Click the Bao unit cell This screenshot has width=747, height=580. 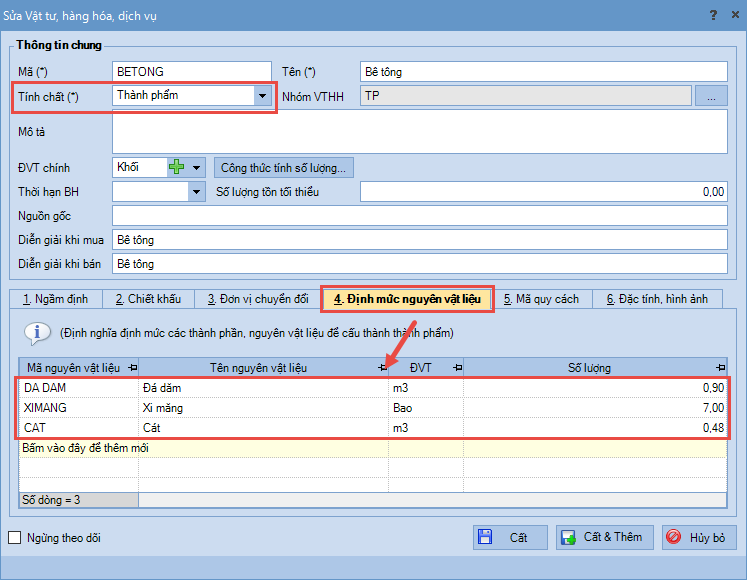click(x=426, y=408)
